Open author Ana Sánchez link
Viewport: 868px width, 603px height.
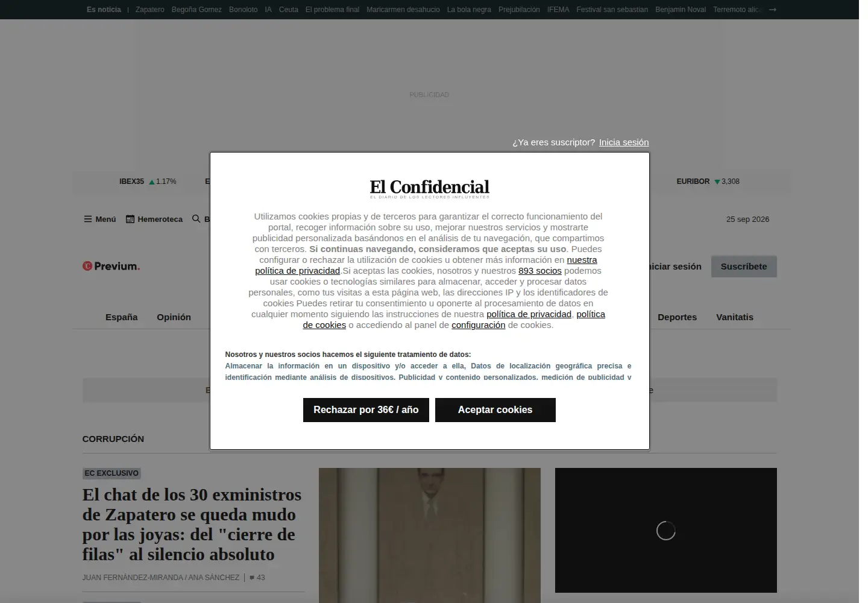tap(214, 578)
